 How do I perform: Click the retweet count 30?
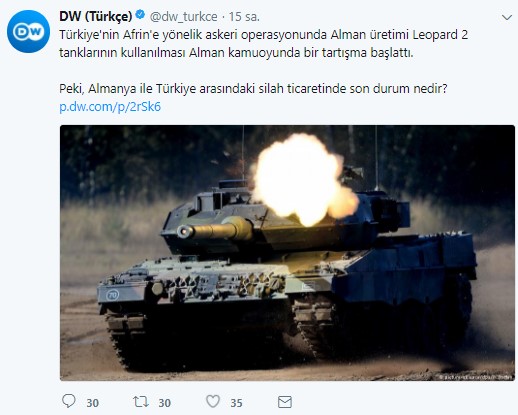click(x=165, y=403)
